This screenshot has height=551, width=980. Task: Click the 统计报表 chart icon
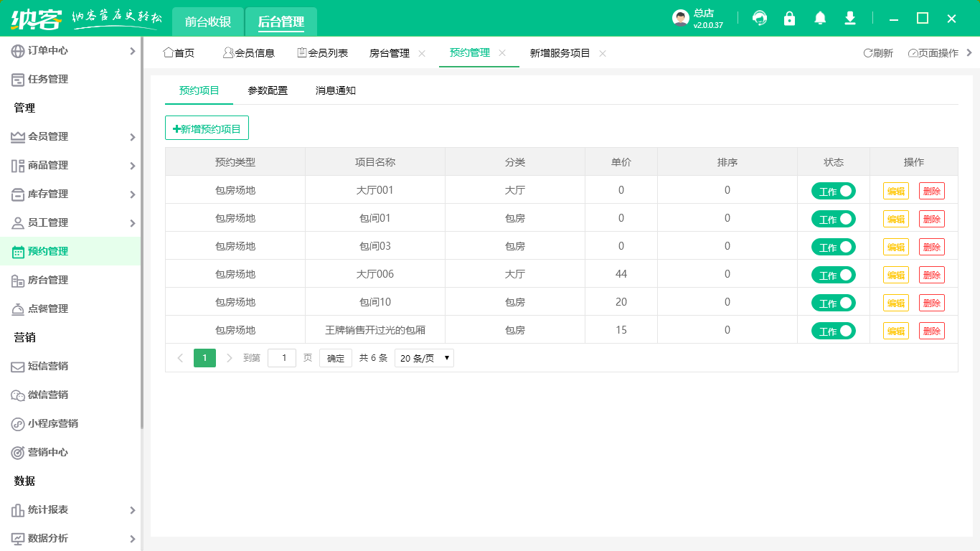18,510
